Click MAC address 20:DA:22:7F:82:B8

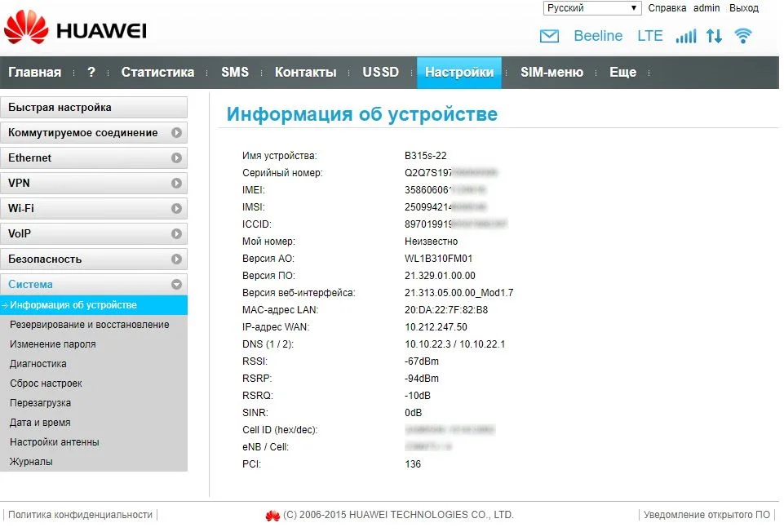[x=446, y=310]
